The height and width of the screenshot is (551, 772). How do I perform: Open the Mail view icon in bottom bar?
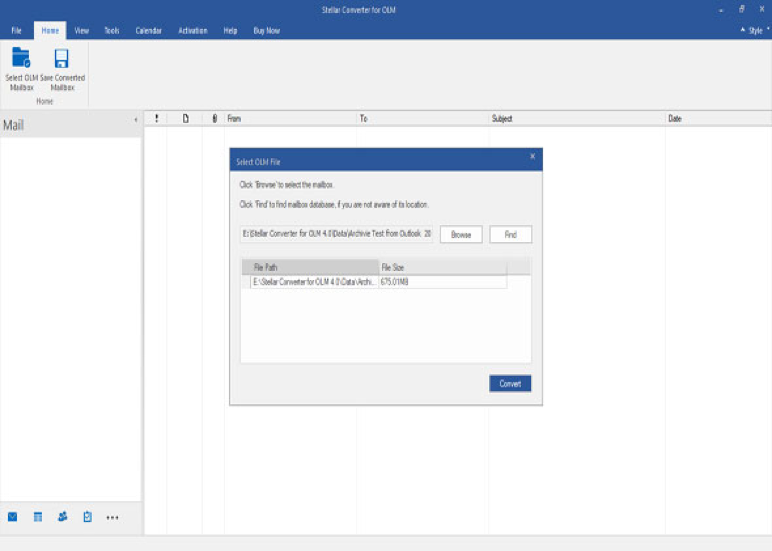[x=13, y=517]
